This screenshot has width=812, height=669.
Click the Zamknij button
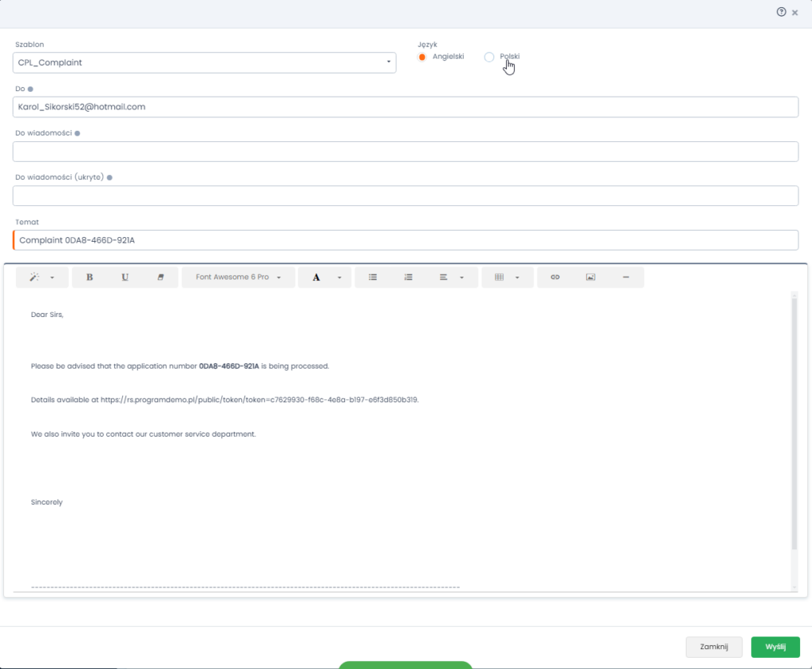(714, 647)
